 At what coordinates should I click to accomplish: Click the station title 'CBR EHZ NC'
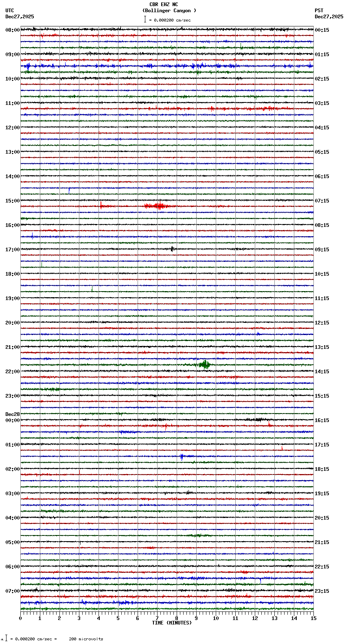[x=164, y=4]
